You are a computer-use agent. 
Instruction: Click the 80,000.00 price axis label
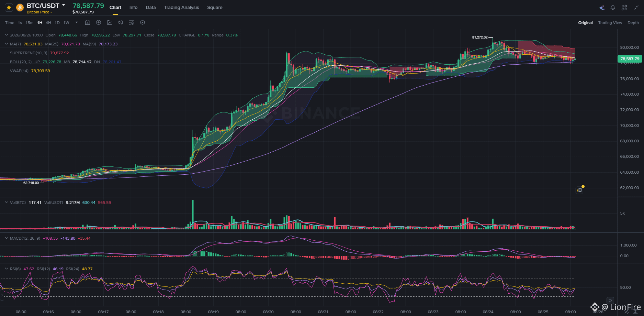click(630, 47)
